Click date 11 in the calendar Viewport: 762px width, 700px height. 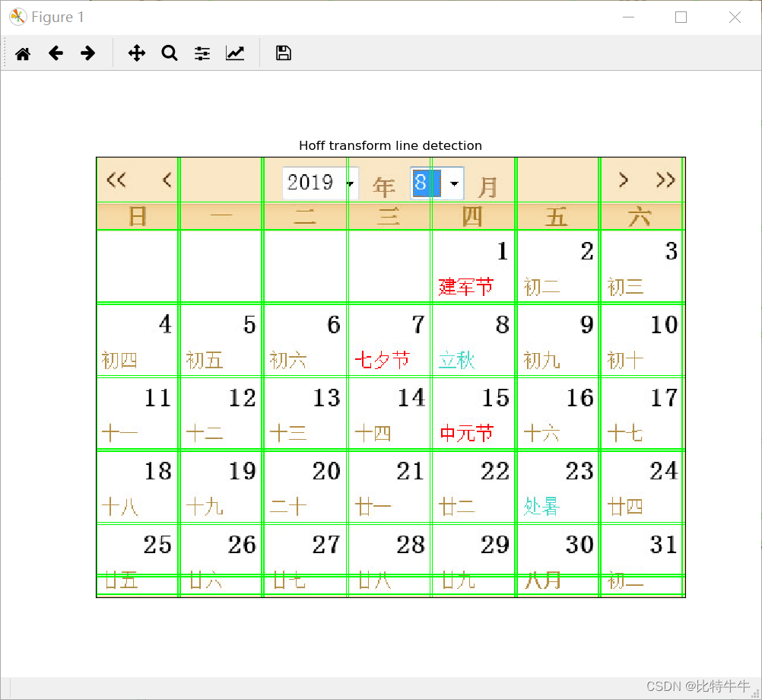tap(158, 398)
